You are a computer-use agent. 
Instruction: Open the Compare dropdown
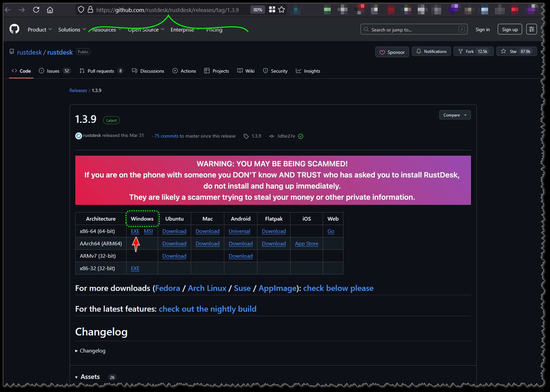tap(455, 115)
